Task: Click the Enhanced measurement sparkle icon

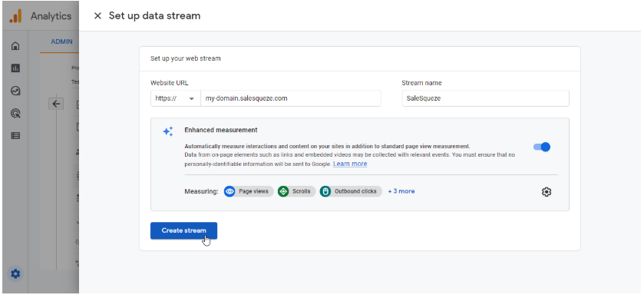Action: pos(168,131)
